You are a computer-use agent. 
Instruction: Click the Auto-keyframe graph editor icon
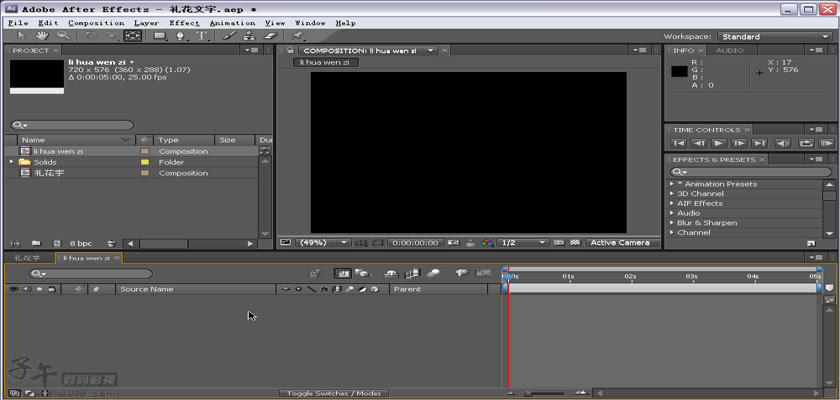483,274
